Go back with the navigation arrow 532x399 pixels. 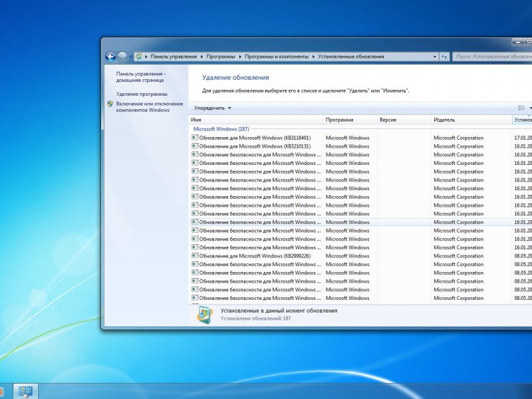tap(110, 57)
